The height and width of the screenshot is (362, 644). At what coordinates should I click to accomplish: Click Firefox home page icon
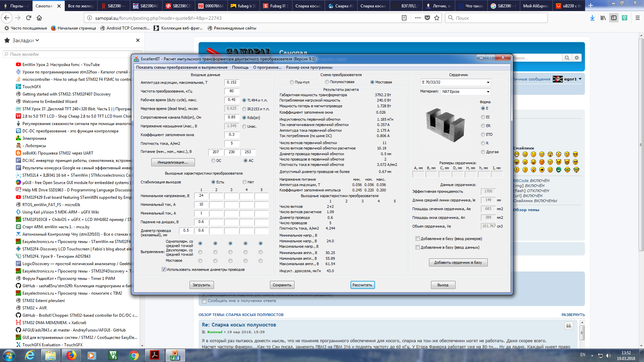(39, 18)
